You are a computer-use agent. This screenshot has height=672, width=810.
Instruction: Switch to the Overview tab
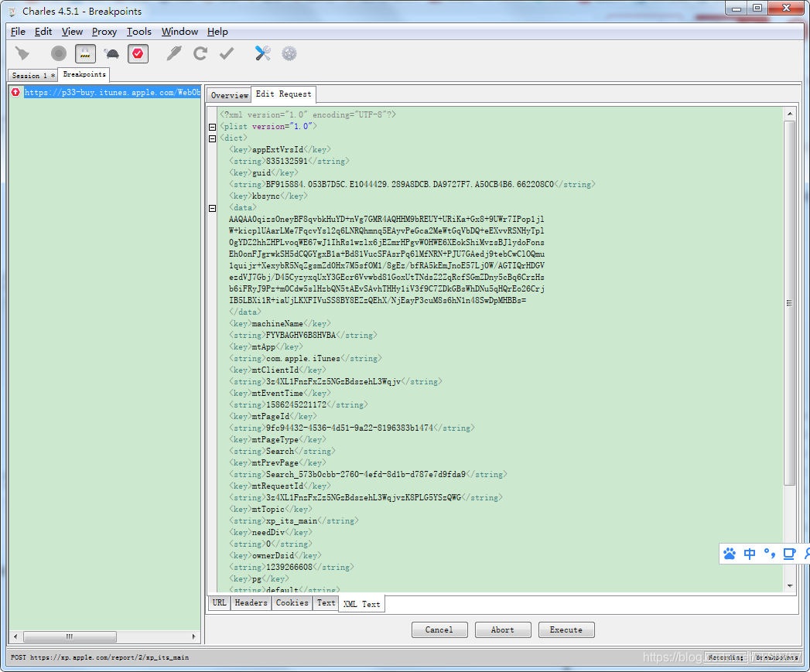pos(229,95)
